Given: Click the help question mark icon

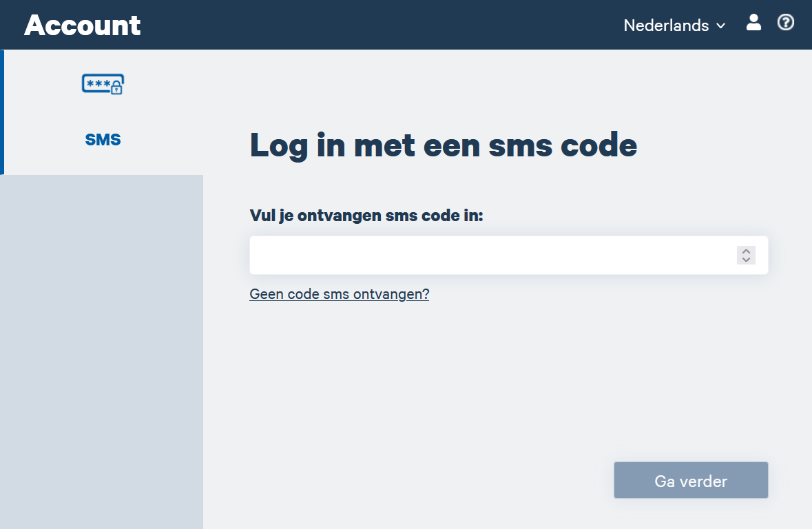Looking at the screenshot, I should pyautogui.click(x=786, y=23).
